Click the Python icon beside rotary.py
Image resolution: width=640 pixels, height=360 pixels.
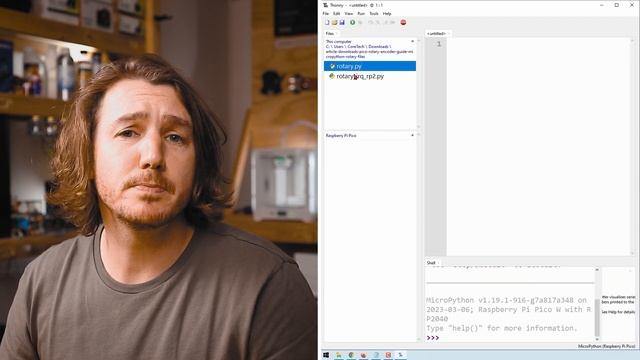pos(332,66)
